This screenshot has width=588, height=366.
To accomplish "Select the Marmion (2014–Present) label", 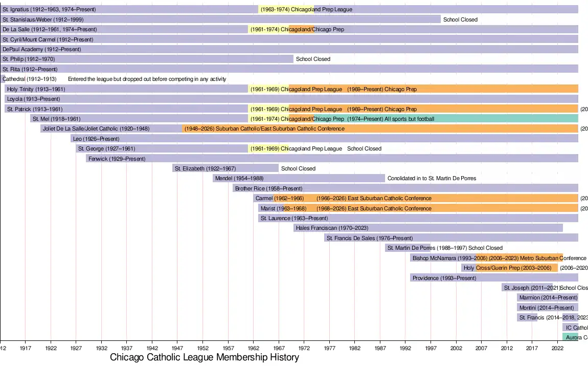I will [x=549, y=298].
